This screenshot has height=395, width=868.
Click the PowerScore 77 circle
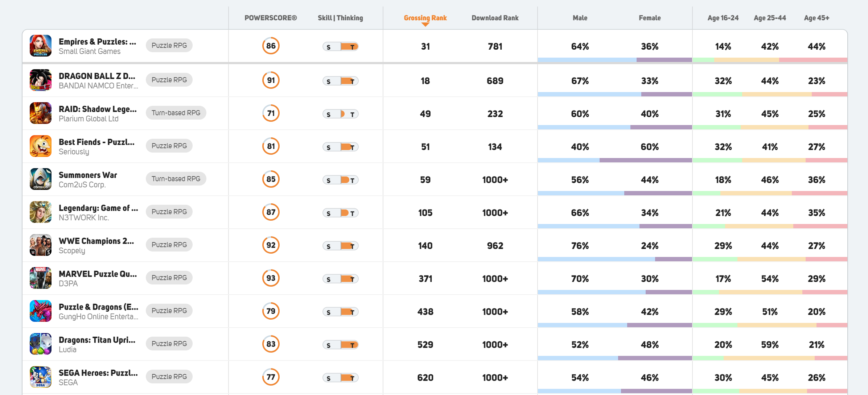271,377
